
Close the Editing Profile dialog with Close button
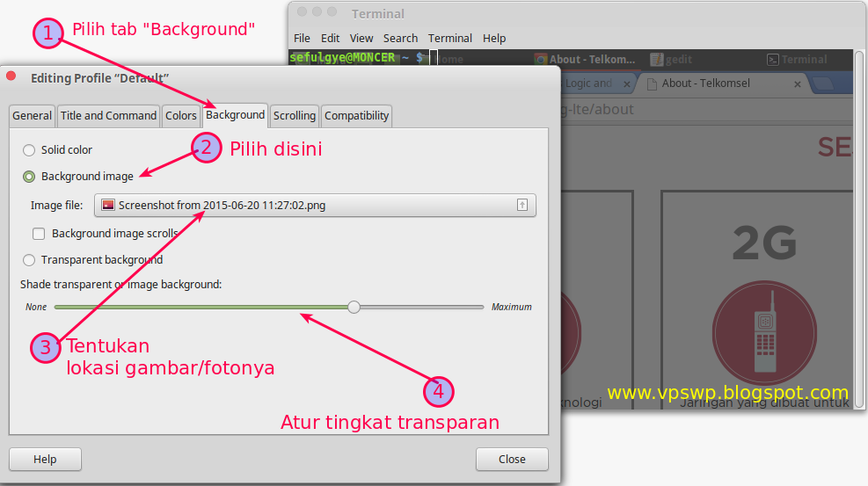click(512, 460)
